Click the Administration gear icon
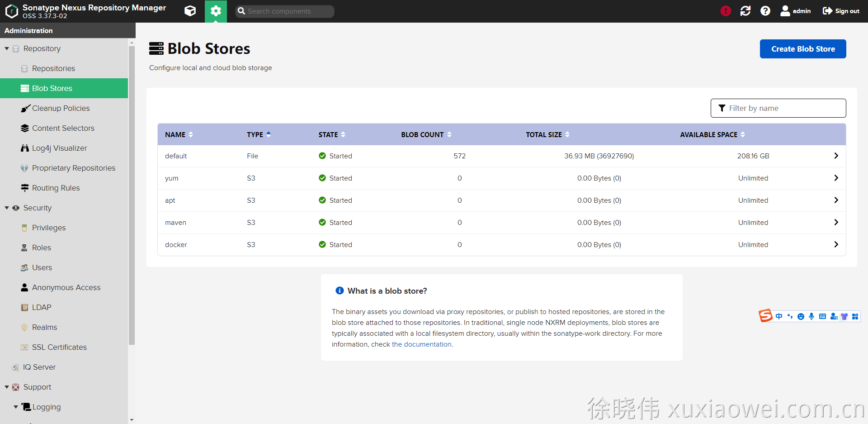868x424 pixels. pyautogui.click(x=216, y=11)
